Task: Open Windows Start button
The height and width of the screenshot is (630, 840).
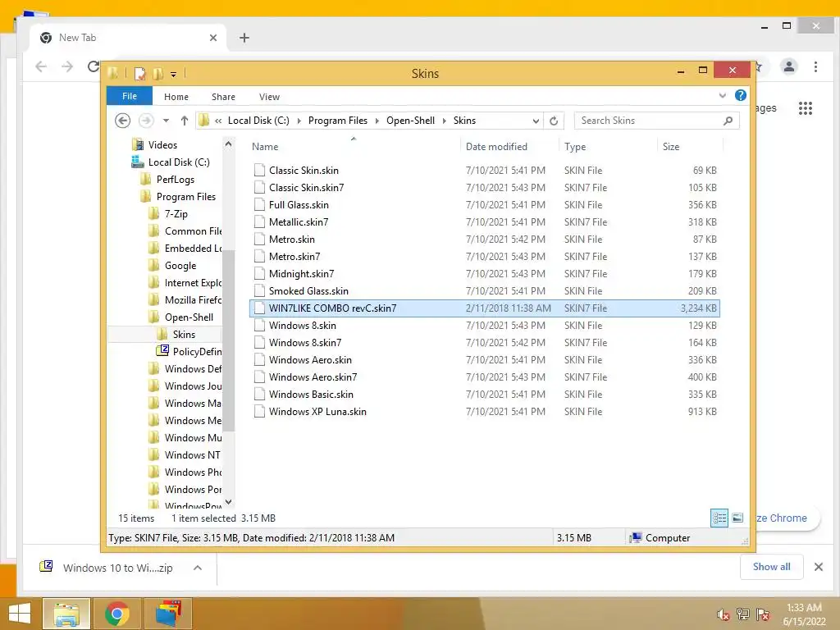Action: 20,614
